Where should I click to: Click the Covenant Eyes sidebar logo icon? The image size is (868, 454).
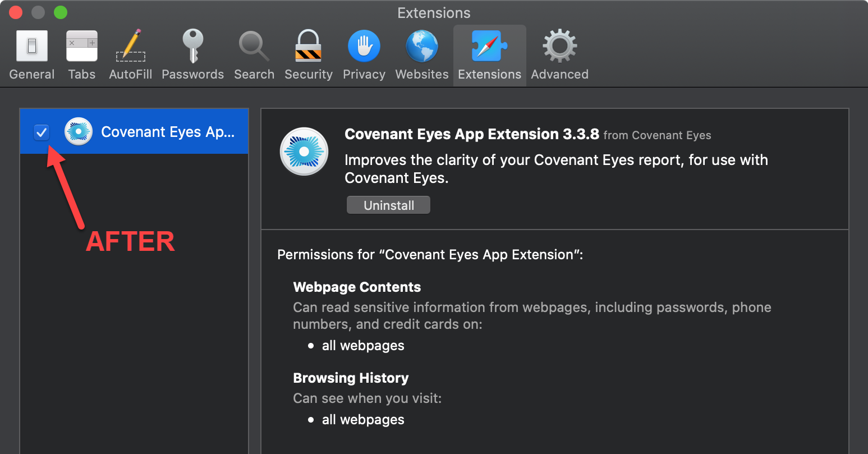79,132
